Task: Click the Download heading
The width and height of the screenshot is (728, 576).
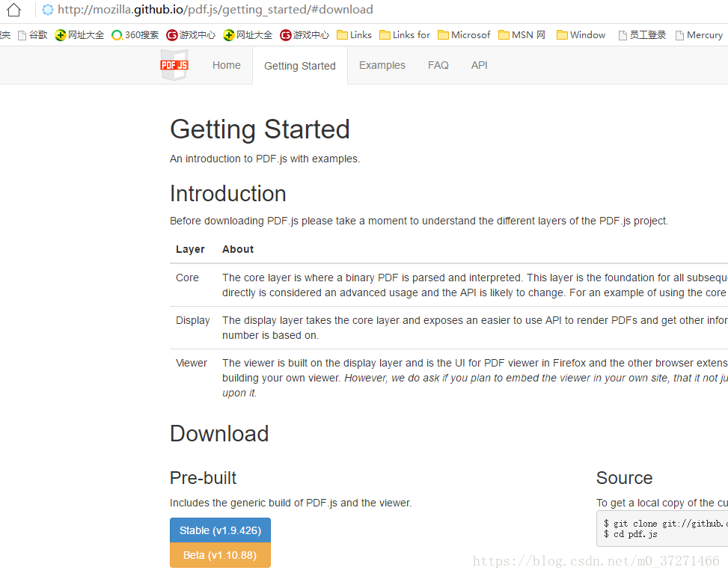Action: [219, 434]
